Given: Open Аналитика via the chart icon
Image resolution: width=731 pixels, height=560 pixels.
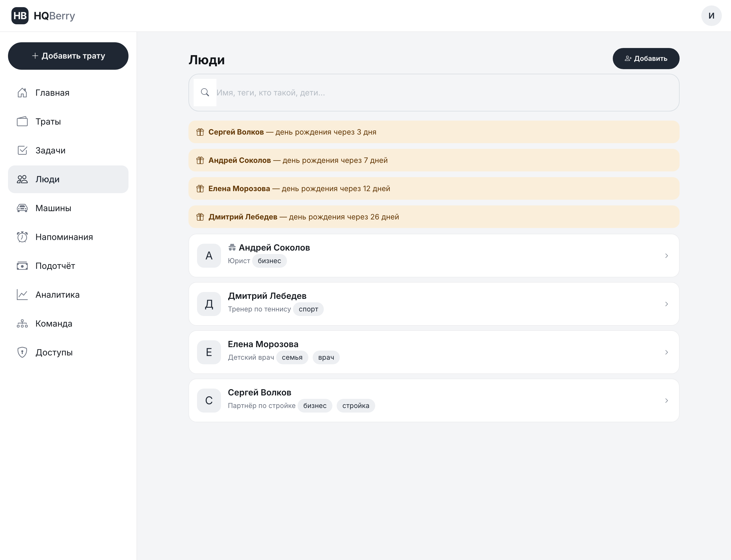Looking at the screenshot, I should tap(22, 295).
